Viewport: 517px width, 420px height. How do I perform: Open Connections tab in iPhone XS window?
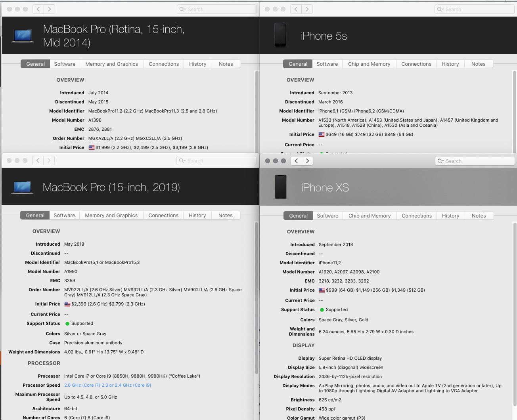pyautogui.click(x=417, y=216)
